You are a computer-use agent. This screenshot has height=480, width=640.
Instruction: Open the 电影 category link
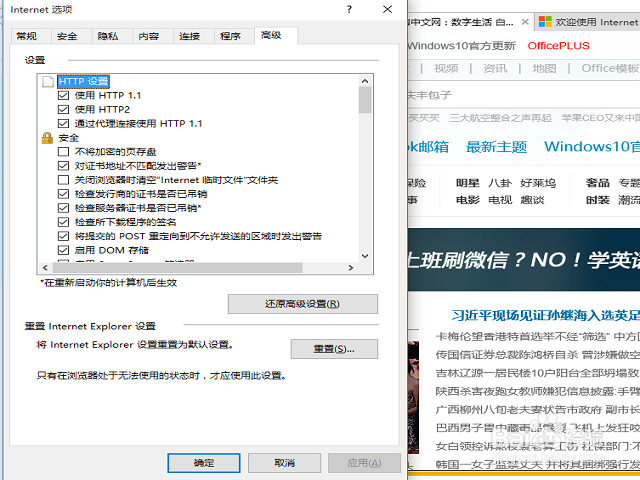[x=467, y=200]
